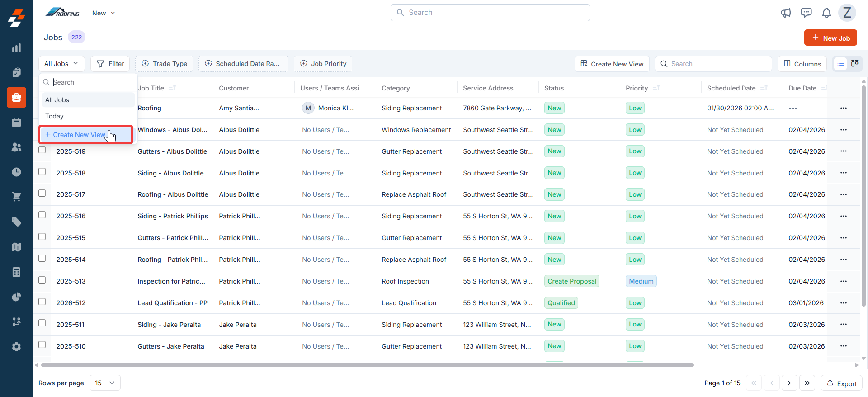Click the horizontal table scrollbar
The width and height of the screenshot is (868, 397).
pyautogui.click(x=367, y=365)
